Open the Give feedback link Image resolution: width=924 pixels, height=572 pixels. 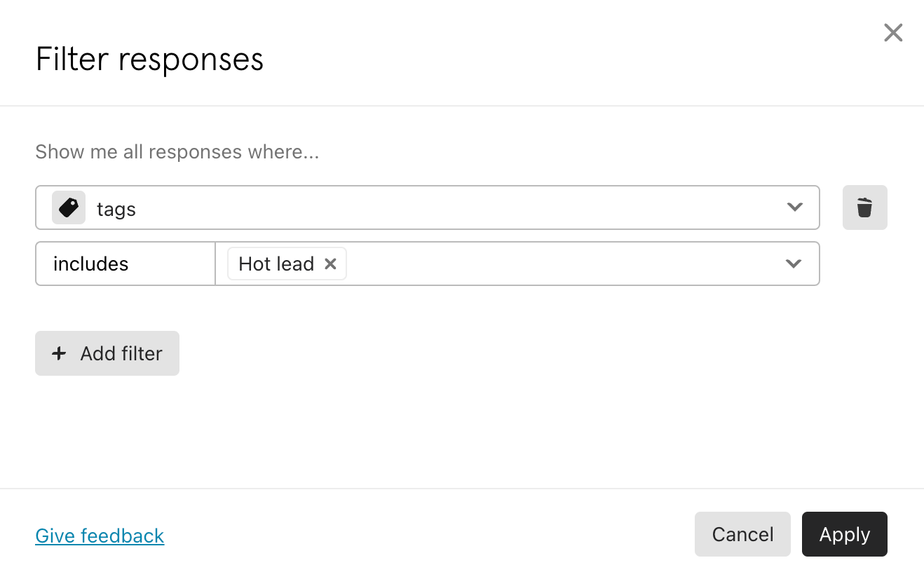(x=100, y=536)
